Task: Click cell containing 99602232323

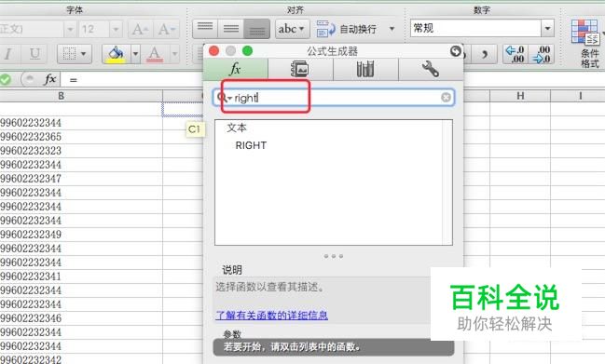Action: 81,151
